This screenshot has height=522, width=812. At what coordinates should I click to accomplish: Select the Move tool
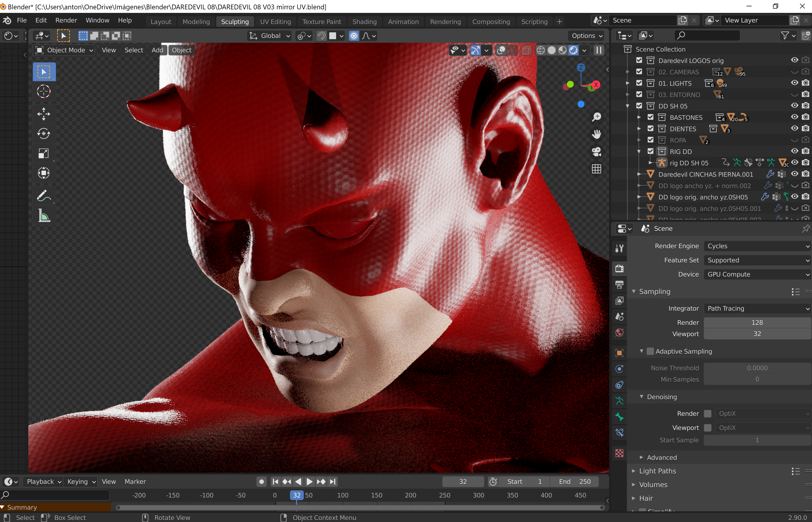pos(44,114)
